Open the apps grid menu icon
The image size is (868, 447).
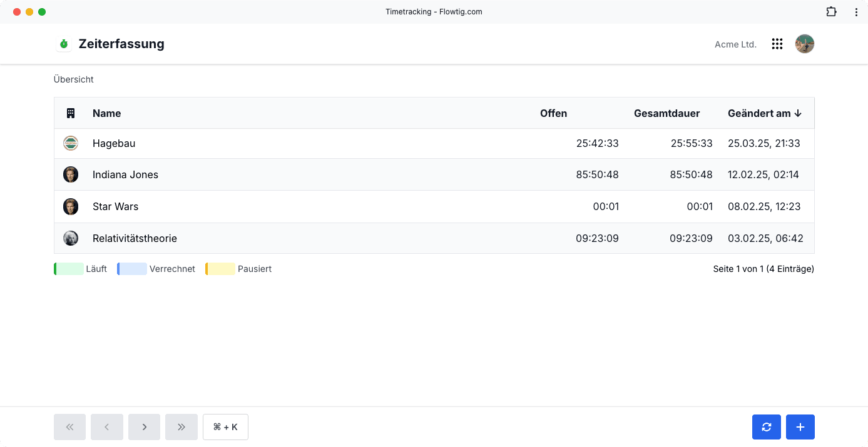(777, 44)
